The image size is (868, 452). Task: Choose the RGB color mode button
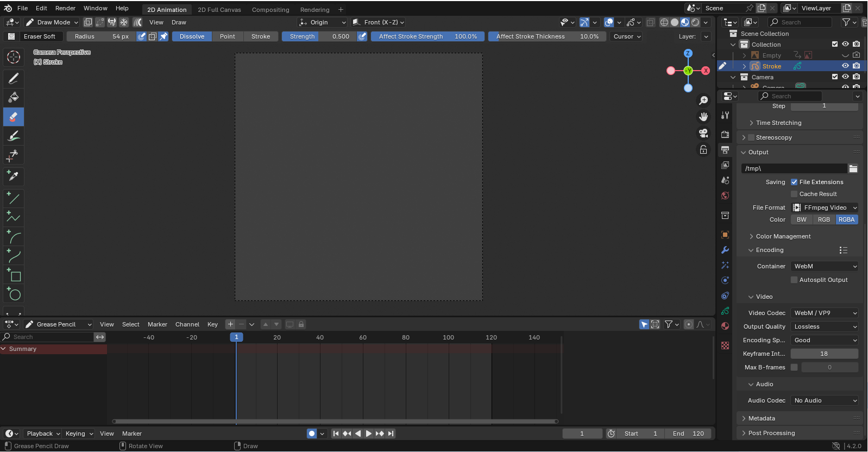824,219
